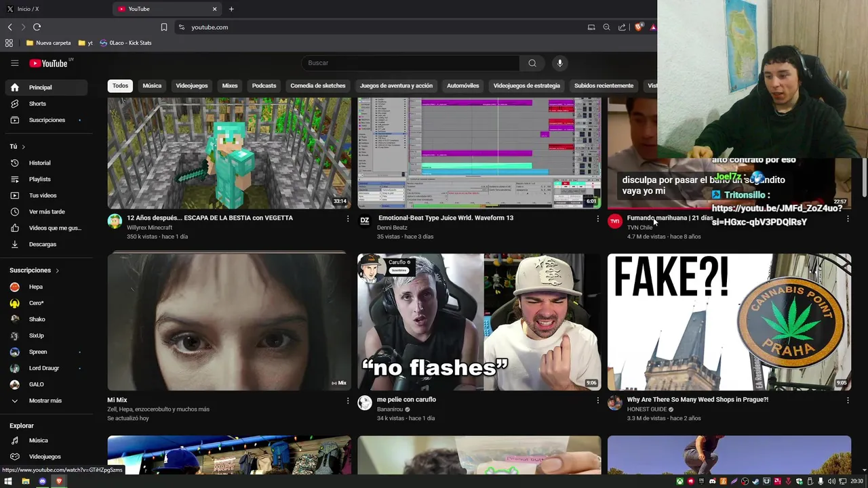Open Descargas in the sidebar
Viewport: 868px width, 488px height.
[x=47, y=244]
